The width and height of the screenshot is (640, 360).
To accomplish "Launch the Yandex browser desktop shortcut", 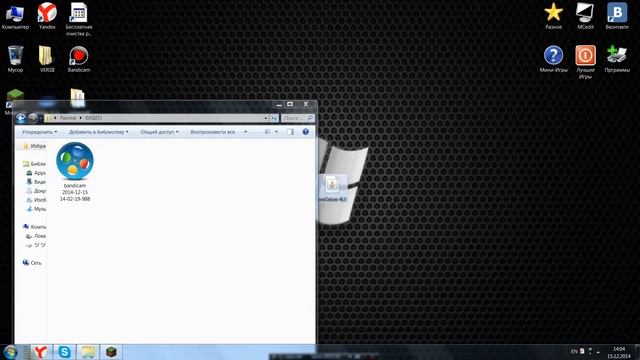I will (47, 16).
